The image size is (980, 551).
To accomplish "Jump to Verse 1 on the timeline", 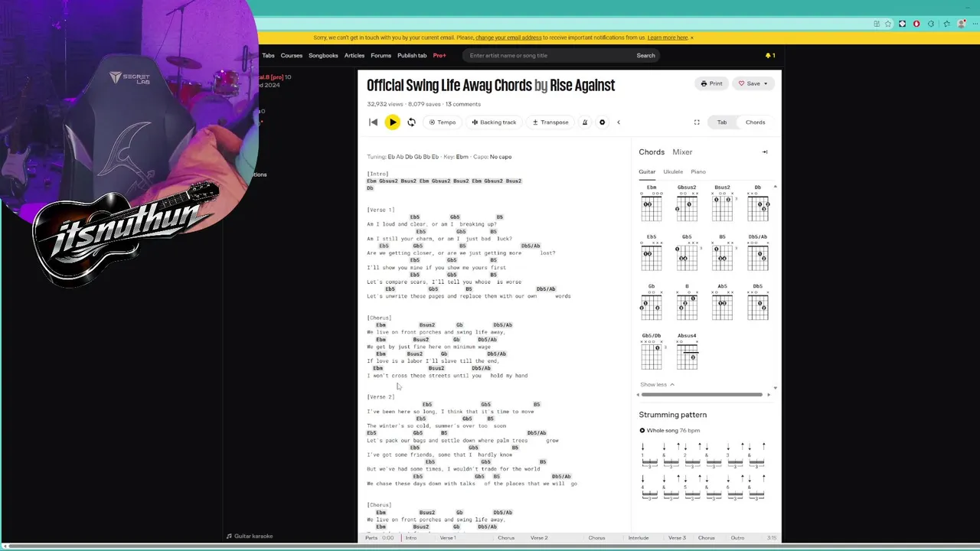I will click(x=448, y=538).
